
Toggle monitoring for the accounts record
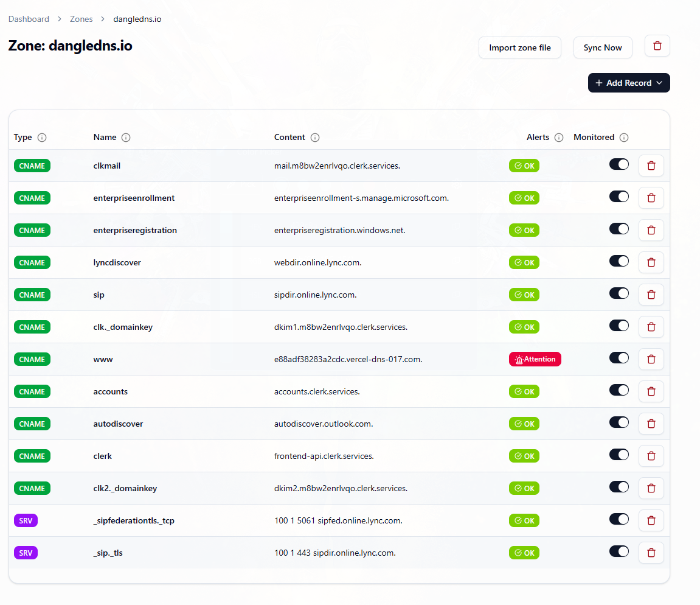619,390
